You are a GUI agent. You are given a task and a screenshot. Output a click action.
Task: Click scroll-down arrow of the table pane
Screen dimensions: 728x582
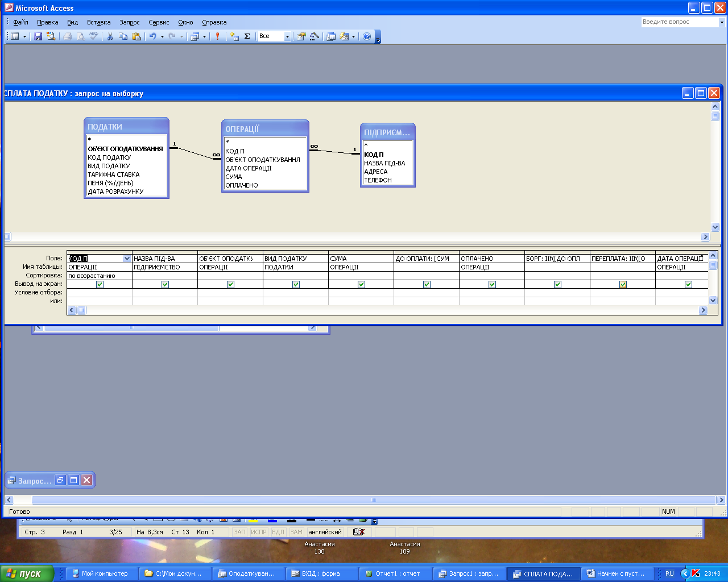coord(715,227)
